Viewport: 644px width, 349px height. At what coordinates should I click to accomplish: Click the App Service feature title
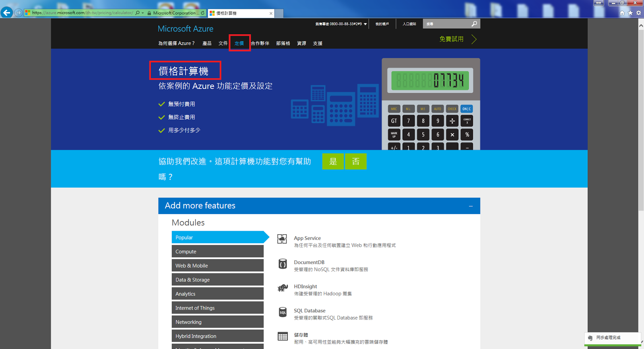307,238
